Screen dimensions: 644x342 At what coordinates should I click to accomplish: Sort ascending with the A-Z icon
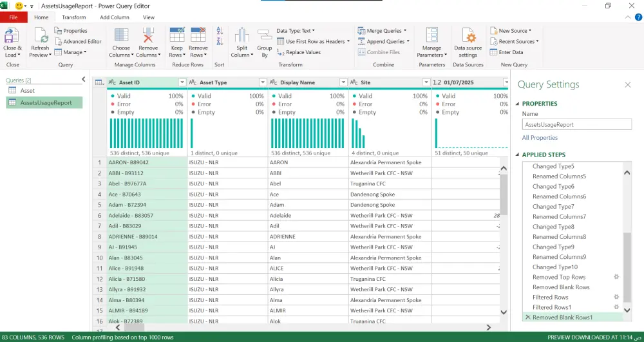tap(220, 31)
